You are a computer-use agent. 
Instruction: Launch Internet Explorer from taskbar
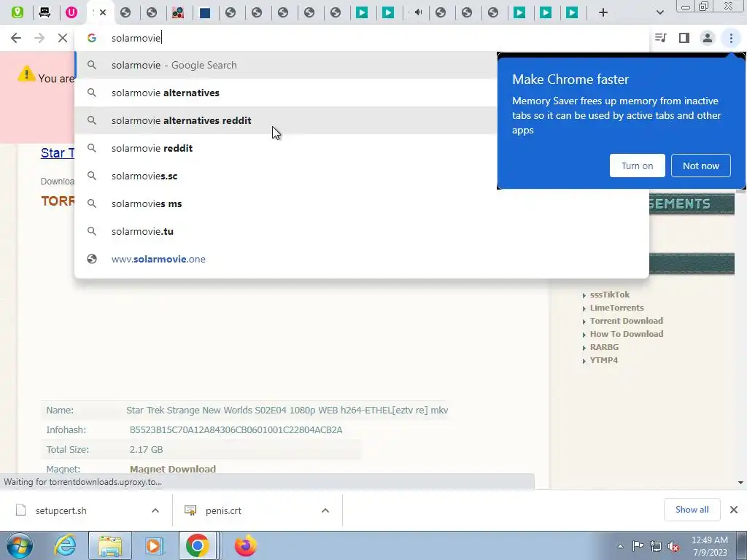pos(65,545)
